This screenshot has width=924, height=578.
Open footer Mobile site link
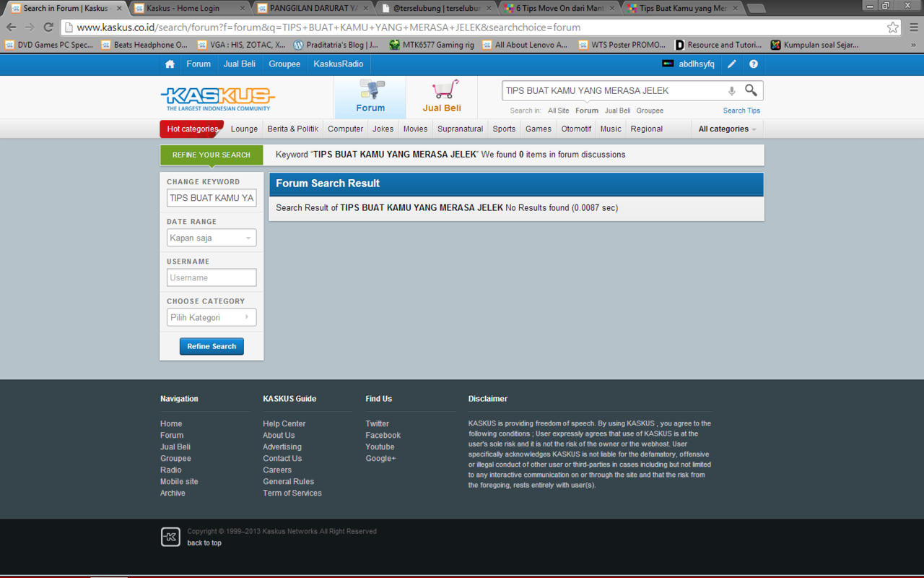[x=179, y=481]
